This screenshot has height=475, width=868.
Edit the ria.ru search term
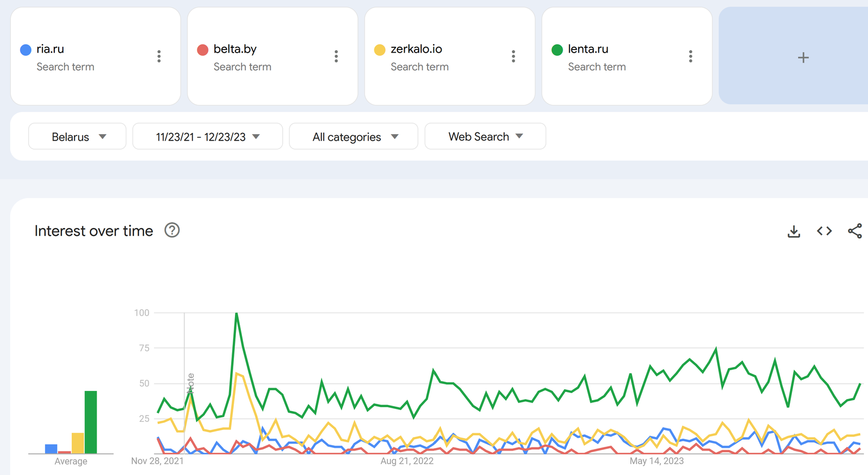pos(50,49)
